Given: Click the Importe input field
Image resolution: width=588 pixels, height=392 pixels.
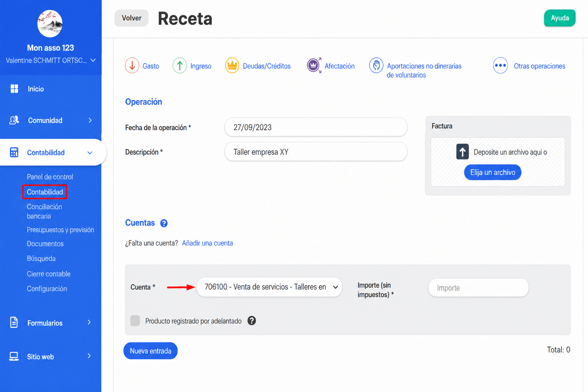Looking at the screenshot, I should [479, 287].
